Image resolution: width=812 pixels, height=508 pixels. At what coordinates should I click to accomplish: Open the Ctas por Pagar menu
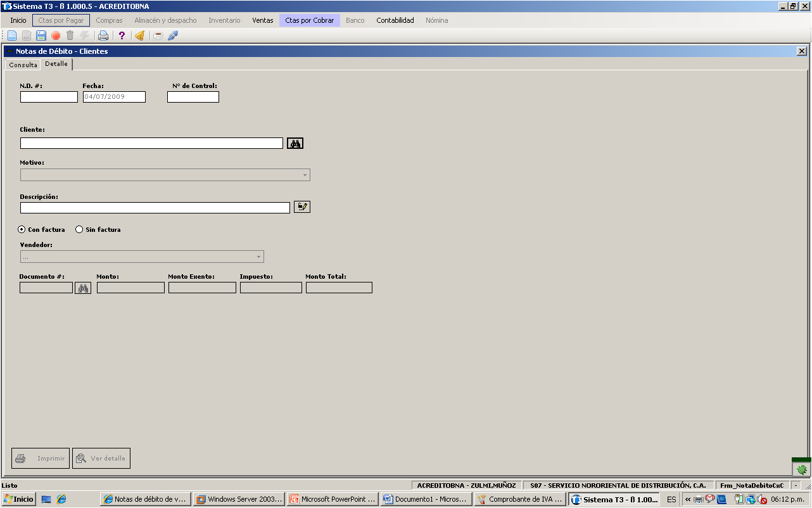pos(61,20)
